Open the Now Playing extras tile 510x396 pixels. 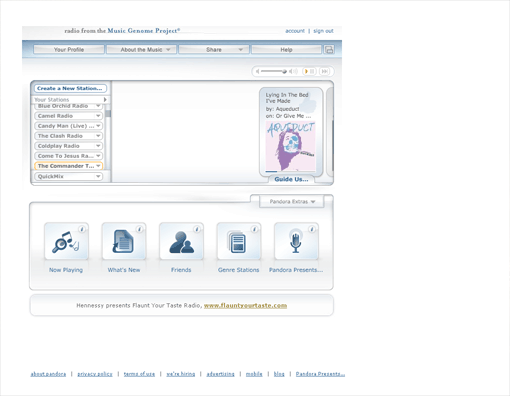[66, 241]
